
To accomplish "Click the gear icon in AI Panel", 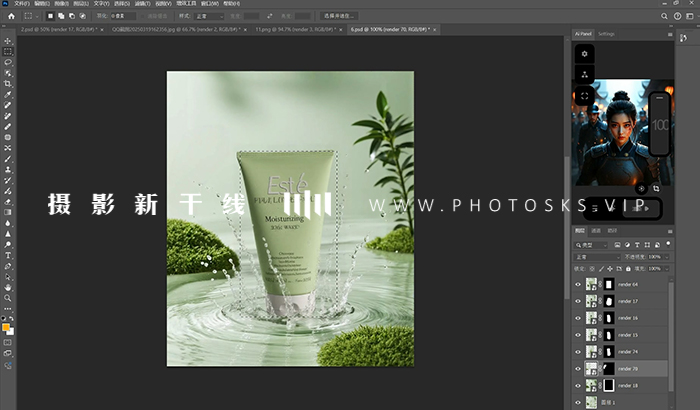I will 584,54.
